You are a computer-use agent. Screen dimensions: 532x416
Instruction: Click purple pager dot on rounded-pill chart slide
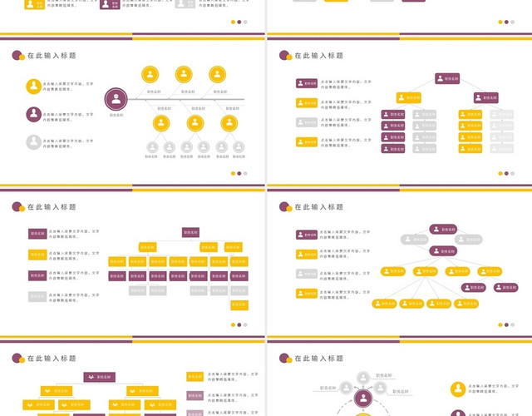tap(506, 325)
